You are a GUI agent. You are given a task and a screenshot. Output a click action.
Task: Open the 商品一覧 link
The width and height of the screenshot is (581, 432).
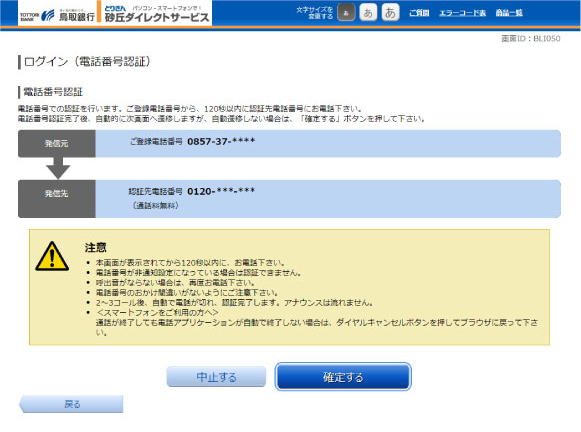click(509, 13)
